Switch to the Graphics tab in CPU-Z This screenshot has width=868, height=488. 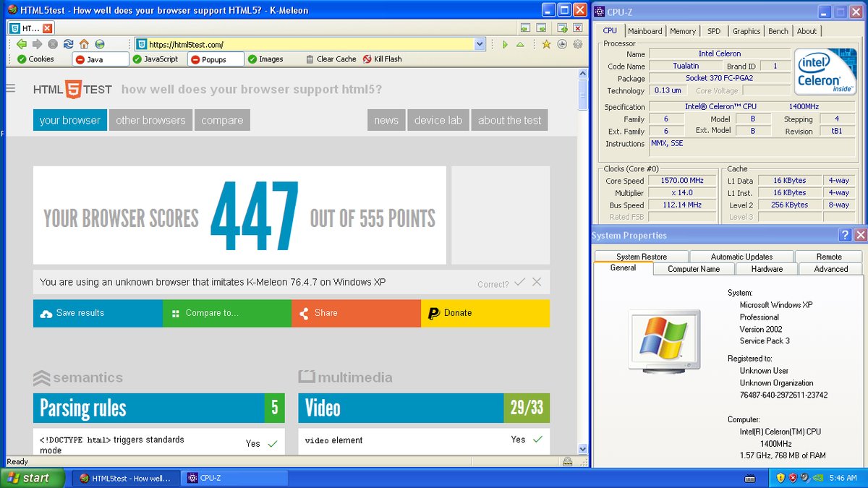(746, 31)
